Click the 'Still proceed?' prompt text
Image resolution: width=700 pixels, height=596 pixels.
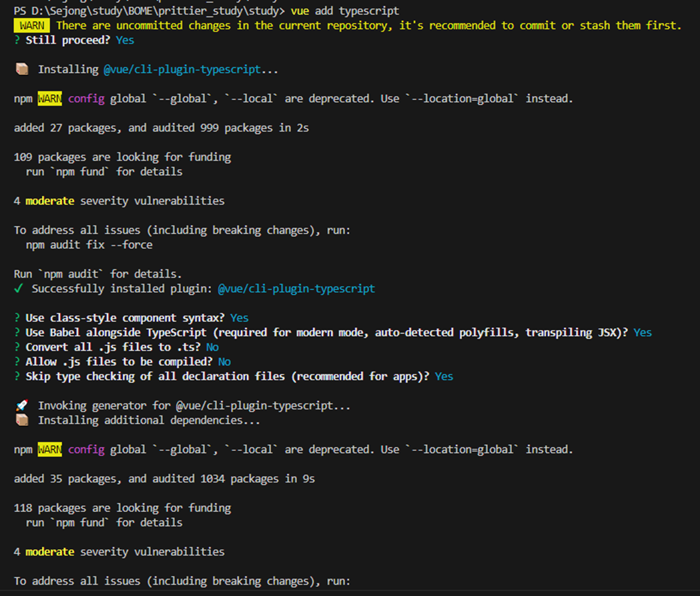click(x=68, y=40)
